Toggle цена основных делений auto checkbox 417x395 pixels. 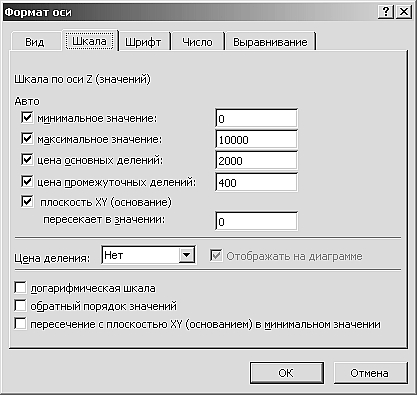coord(27,160)
